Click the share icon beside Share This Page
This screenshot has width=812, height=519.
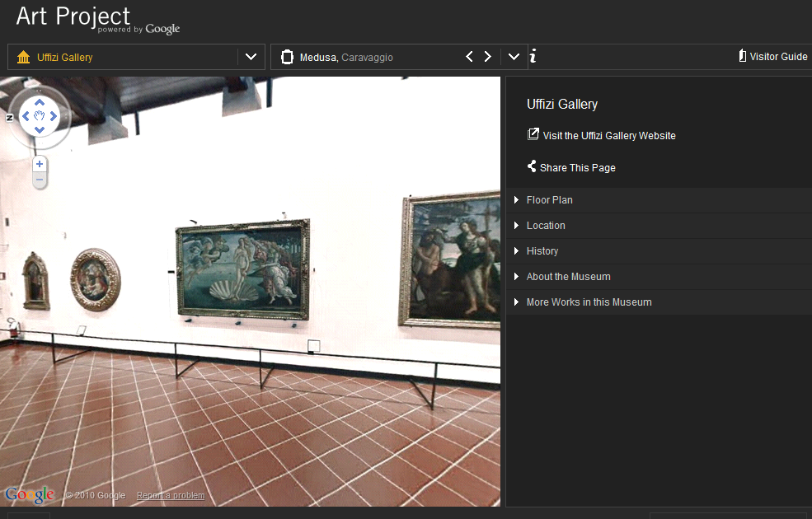532,166
